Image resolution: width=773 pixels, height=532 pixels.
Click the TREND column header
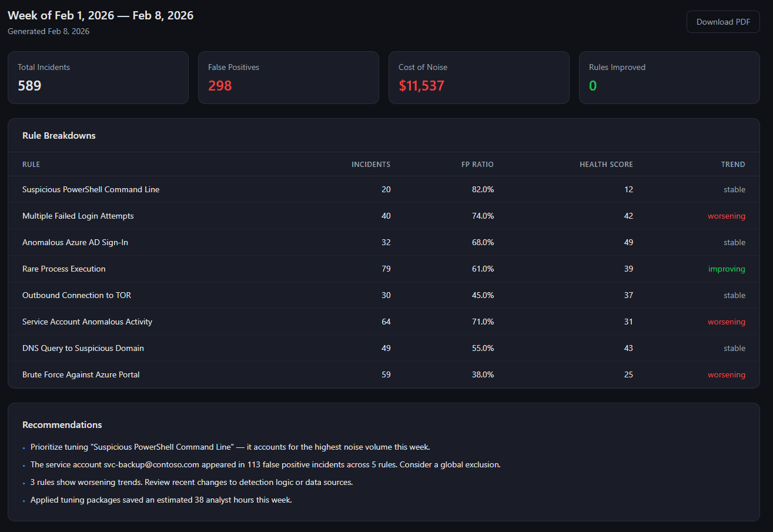coord(733,165)
